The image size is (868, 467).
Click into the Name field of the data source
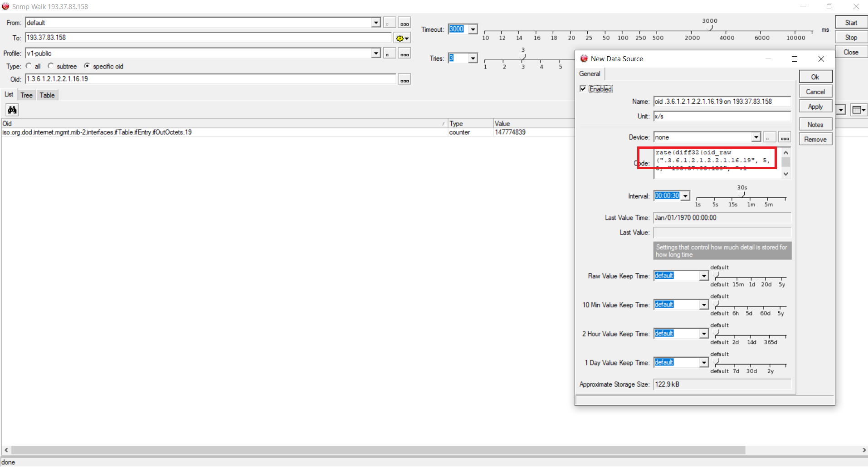pos(722,102)
